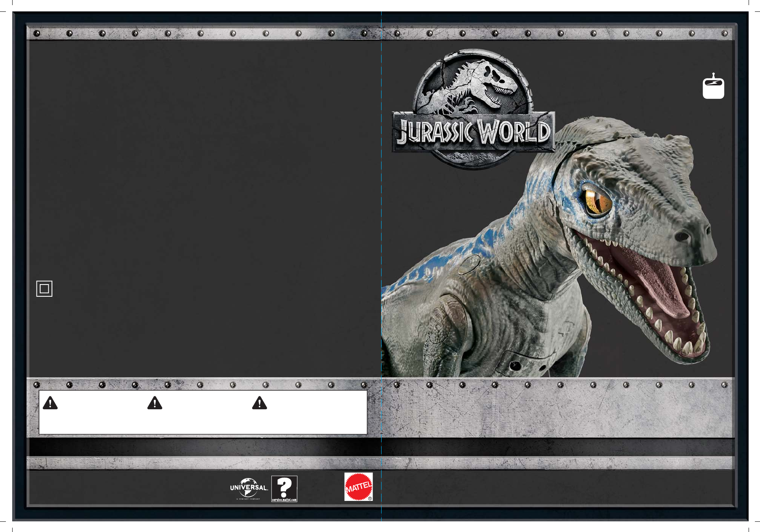Click the rightmost warning triangle icon

click(260, 403)
